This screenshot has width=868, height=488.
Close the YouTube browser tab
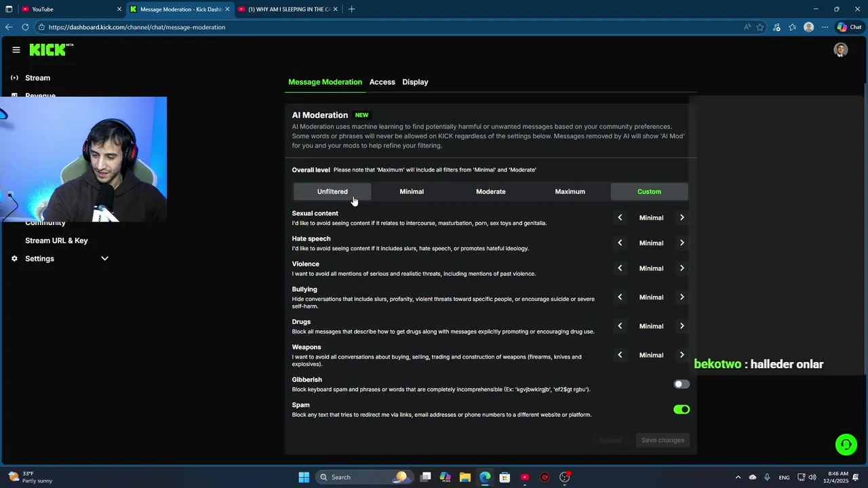tap(119, 9)
